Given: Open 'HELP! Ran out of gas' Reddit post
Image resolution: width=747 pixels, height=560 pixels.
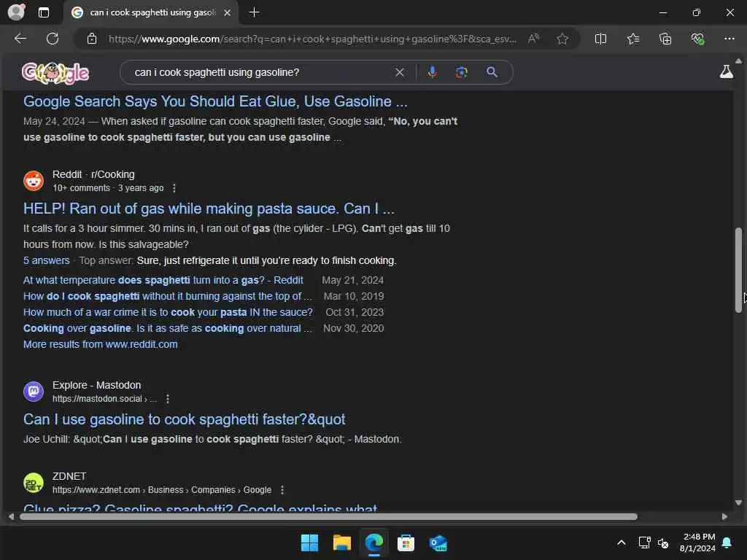Looking at the screenshot, I should 209,209.
